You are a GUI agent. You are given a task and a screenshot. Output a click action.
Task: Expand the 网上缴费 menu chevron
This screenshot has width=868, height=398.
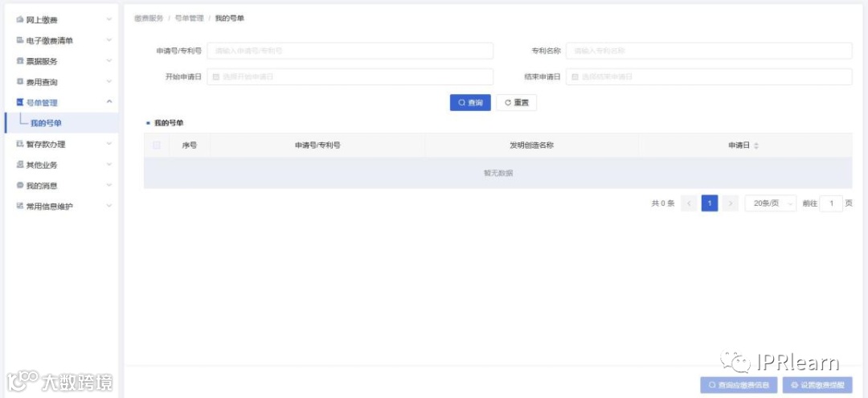(x=109, y=19)
